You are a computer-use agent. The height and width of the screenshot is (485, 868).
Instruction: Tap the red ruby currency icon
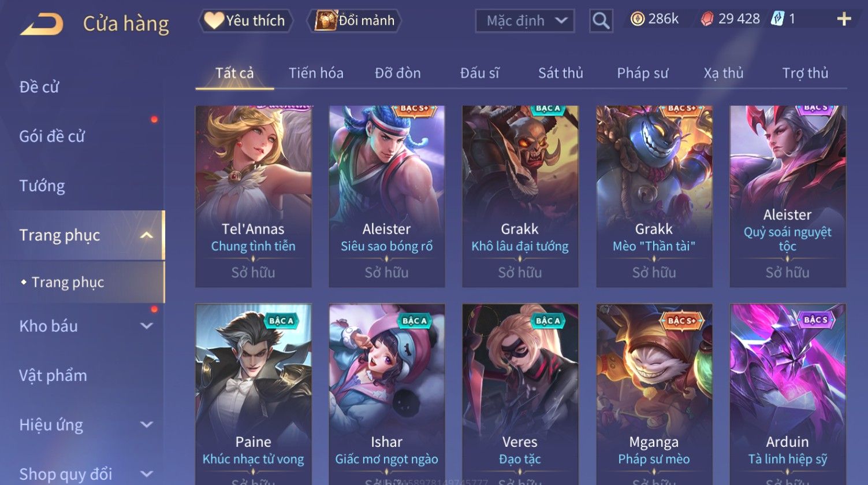pyautogui.click(x=707, y=19)
